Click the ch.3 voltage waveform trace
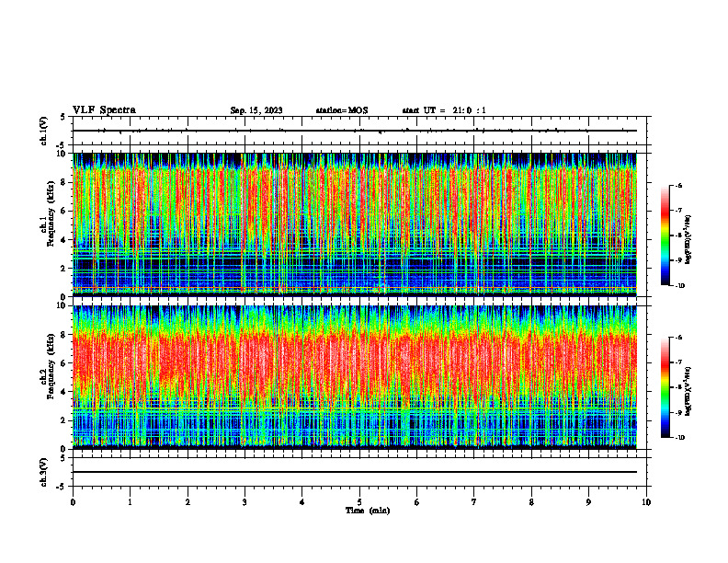Image resolution: width=728 pixels, height=563 pixels. click(355, 472)
